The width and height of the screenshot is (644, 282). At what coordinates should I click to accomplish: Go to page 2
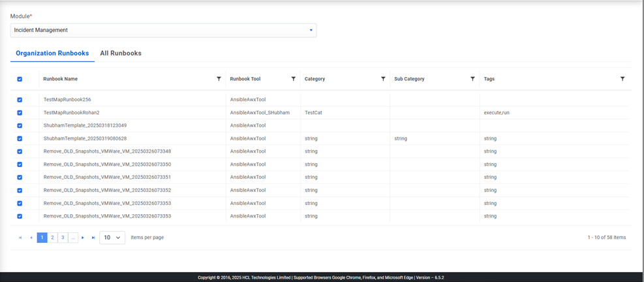[x=52, y=238]
